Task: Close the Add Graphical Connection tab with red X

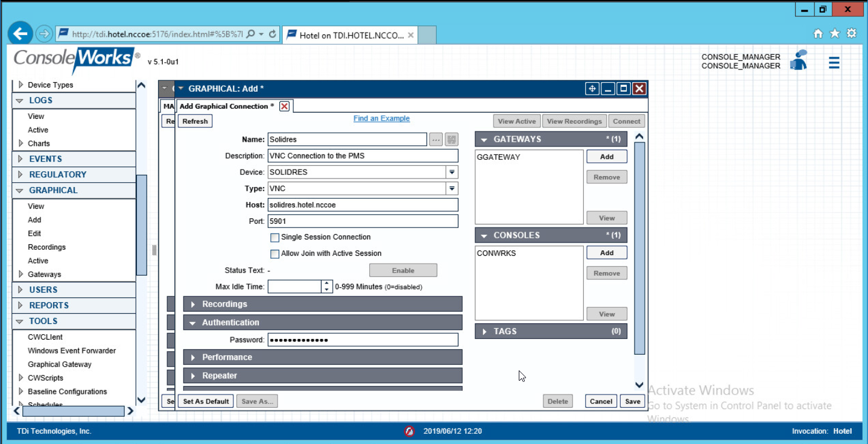Action: click(x=285, y=106)
